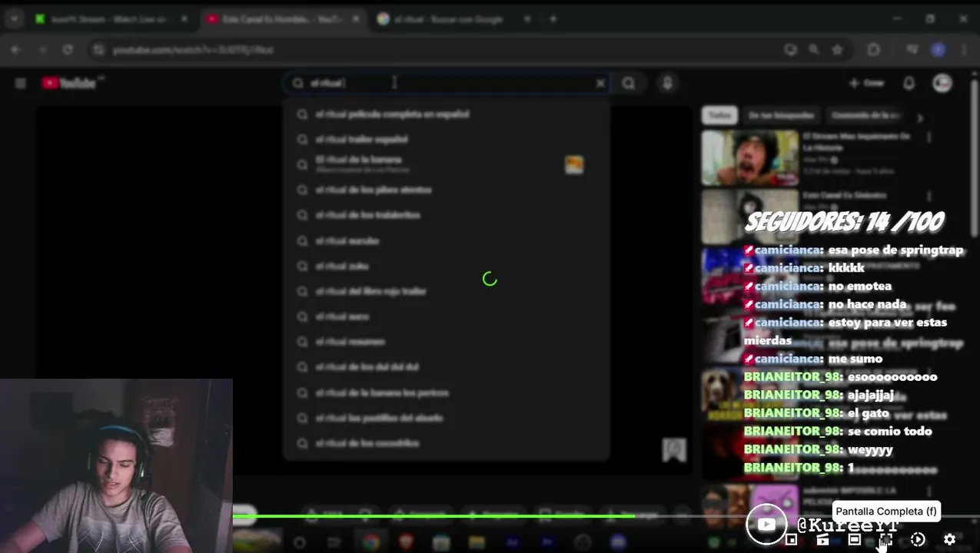Open YouTube notifications bell
The width and height of the screenshot is (980, 553).
coord(909,83)
